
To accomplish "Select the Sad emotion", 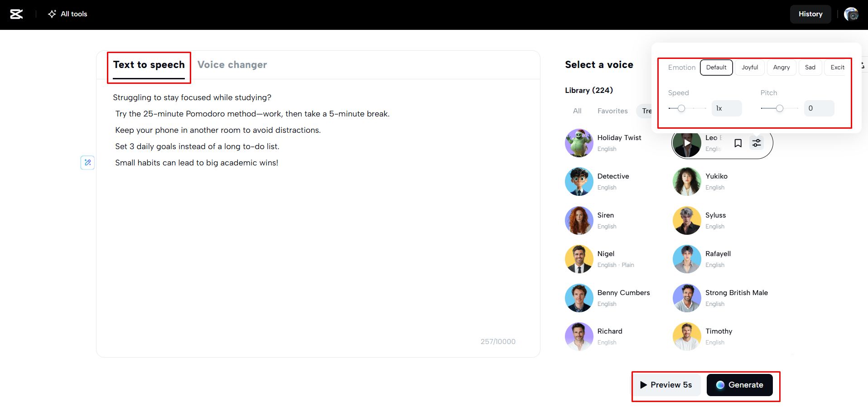I will (x=810, y=67).
